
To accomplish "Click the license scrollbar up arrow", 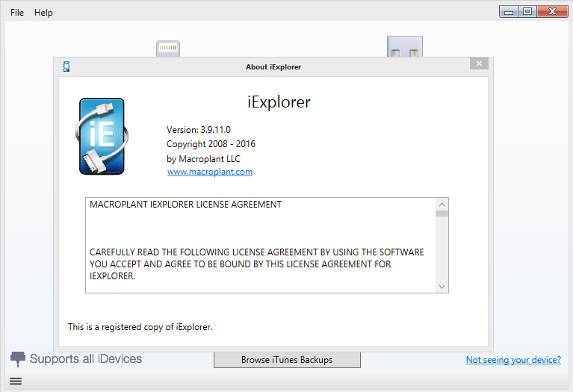I will 442,205.
